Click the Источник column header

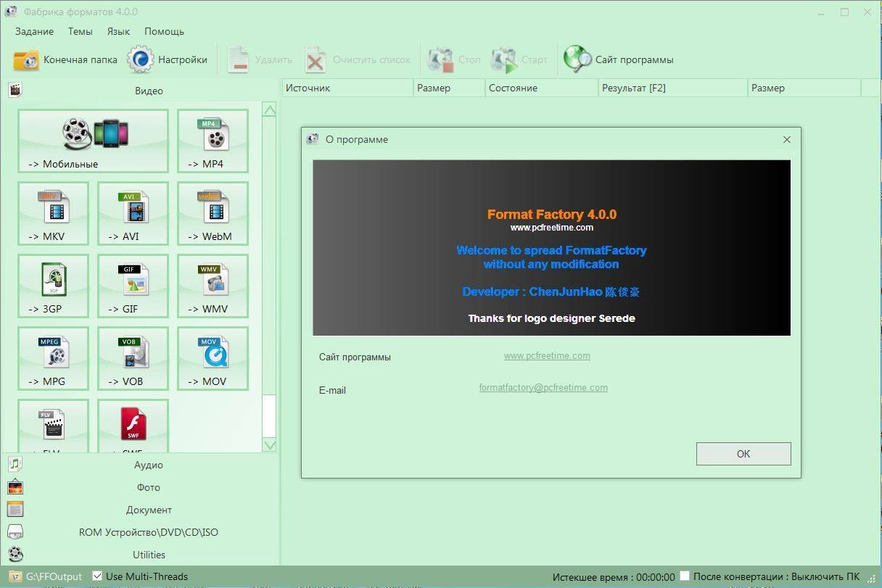click(x=347, y=88)
